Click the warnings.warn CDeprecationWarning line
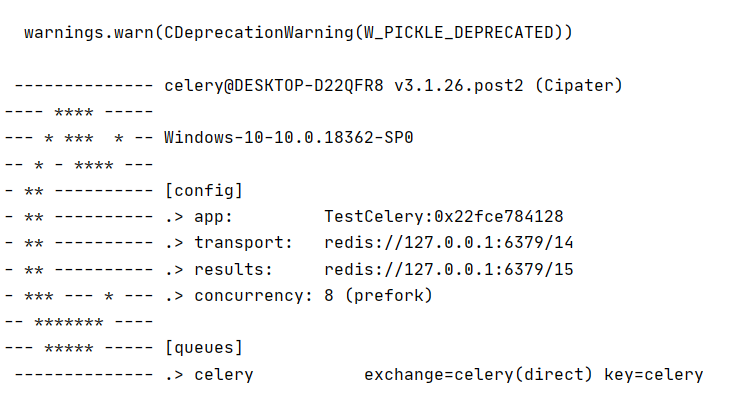 (x=298, y=33)
